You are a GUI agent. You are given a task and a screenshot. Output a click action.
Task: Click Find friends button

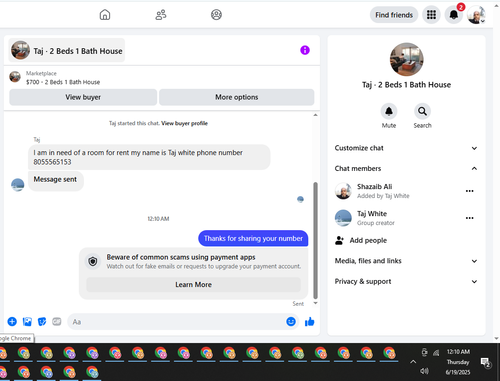pos(394,15)
